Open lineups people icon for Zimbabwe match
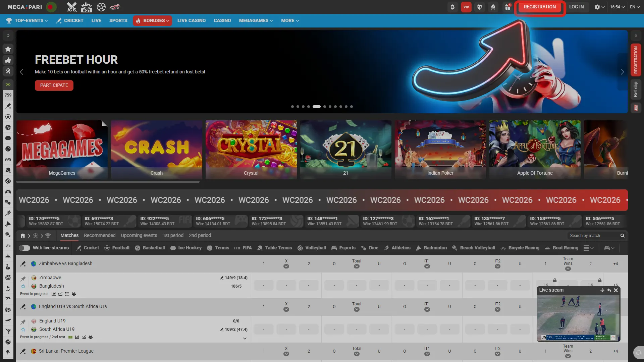Viewport: 644px width, 362px height. tap(74, 294)
